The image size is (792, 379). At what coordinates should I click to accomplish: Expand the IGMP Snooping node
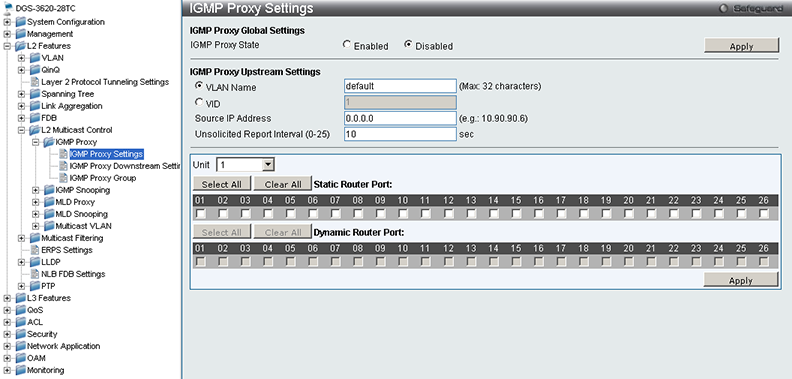(x=35, y=190)
